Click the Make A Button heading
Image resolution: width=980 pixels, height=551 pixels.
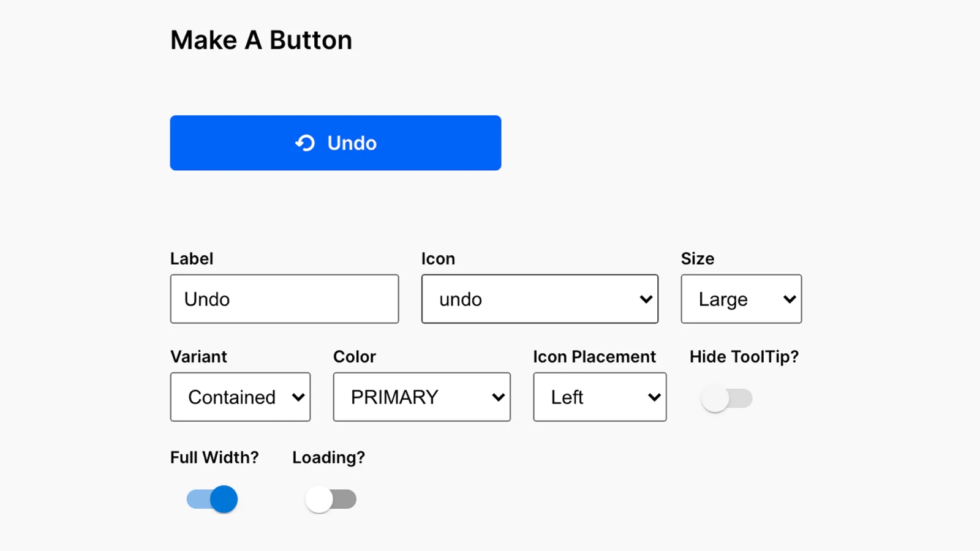tap(262, 40)
